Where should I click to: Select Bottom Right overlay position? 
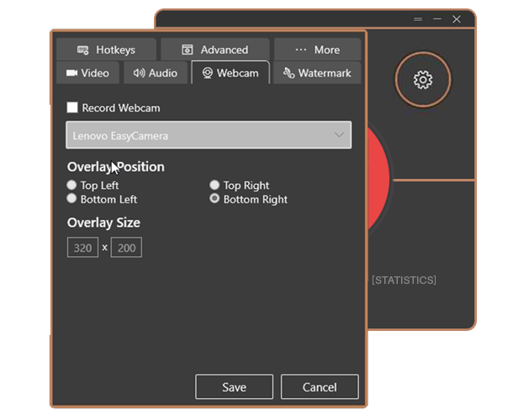coord(214,198)
